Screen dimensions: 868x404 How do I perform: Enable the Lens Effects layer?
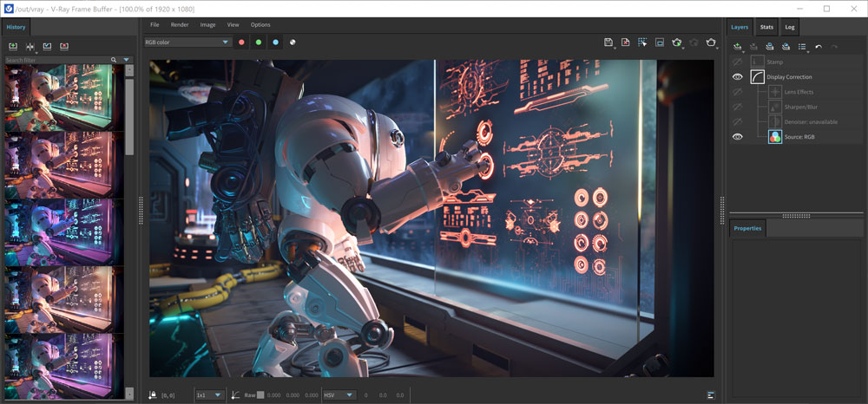[738, 92]
